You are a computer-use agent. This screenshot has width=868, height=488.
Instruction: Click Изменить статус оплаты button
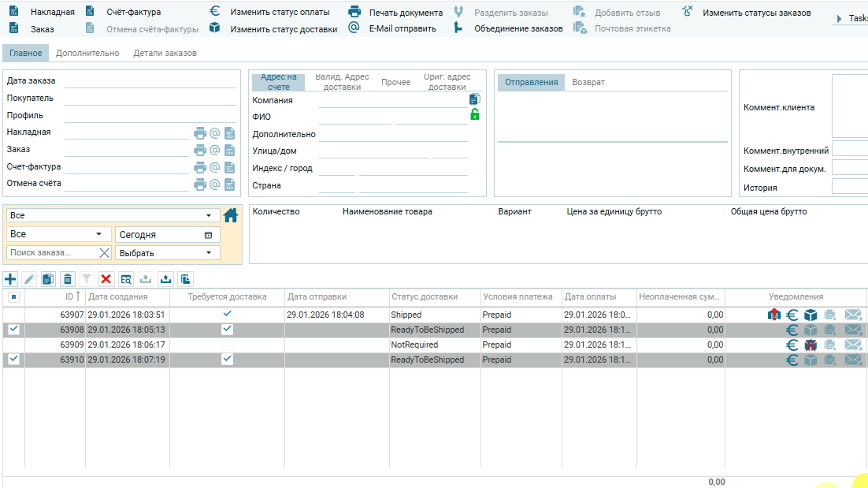pyautogui.click(x=280, y=13)
